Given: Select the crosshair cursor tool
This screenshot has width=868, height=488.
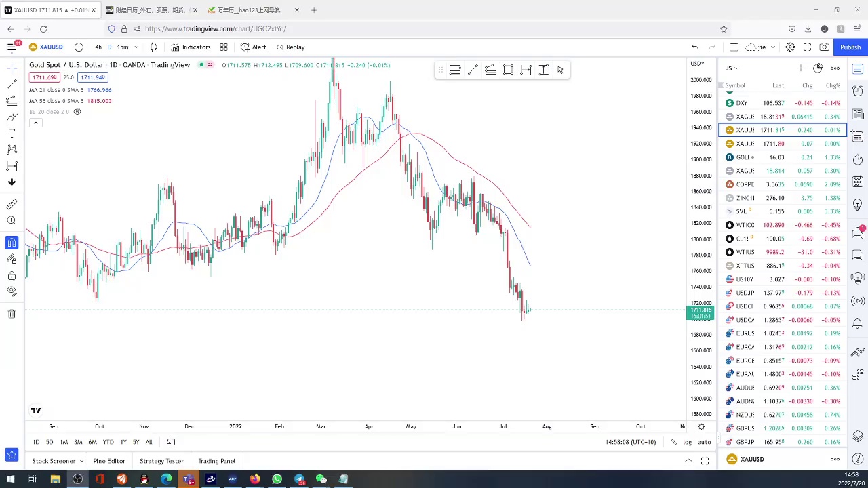Looking at the screenshot, I should point(12,68).
